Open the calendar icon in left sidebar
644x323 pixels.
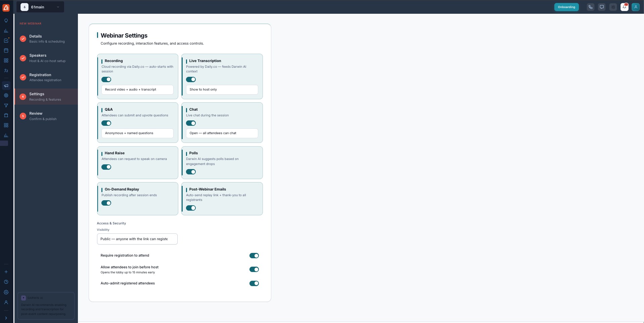pyautogui.click(x=6, y=51)
